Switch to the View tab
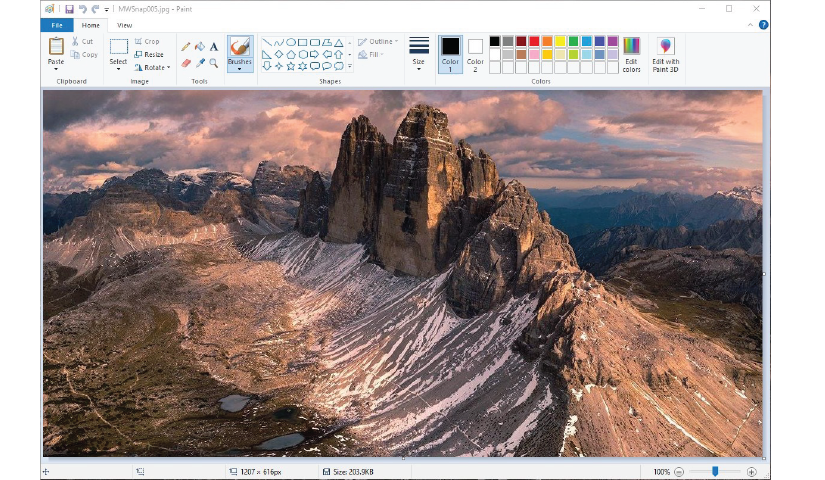The width and height of the screenshot is (825, 480). pyautogui.click(x=124, y=25)
